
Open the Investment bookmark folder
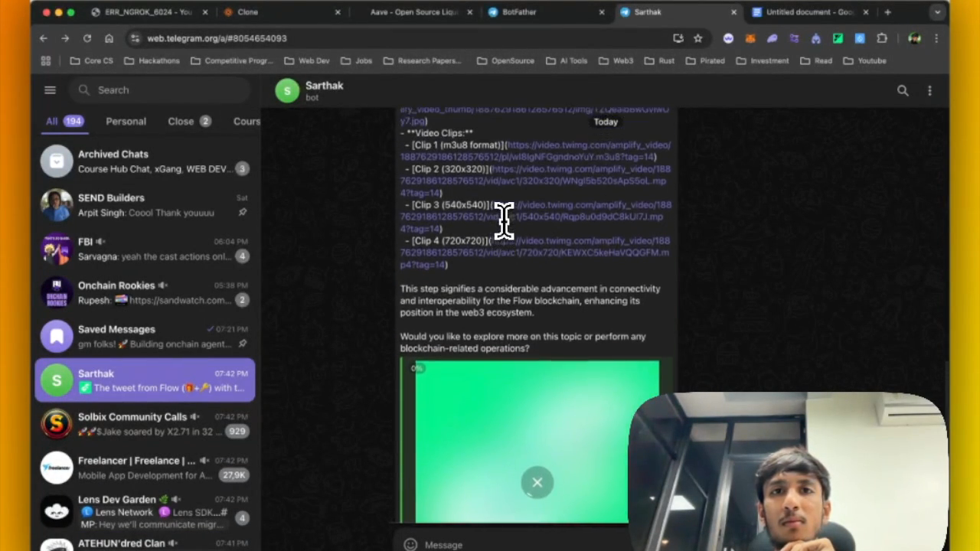[762, 61]
